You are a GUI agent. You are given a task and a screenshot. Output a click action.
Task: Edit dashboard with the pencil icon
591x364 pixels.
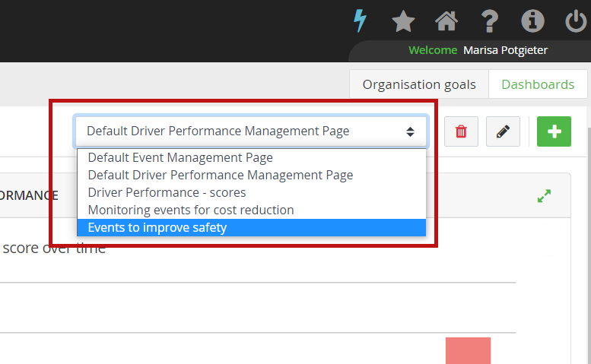503,131
